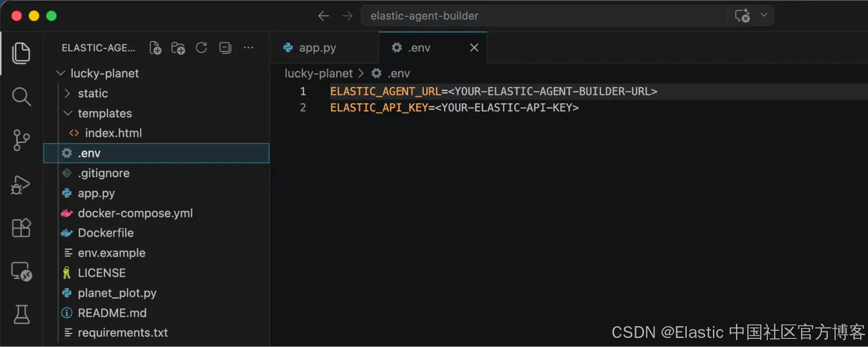Open the Search view in activity bar
The width and height of the screenshot is (868, 347).
pyautogui.click(x=21, y=97)
